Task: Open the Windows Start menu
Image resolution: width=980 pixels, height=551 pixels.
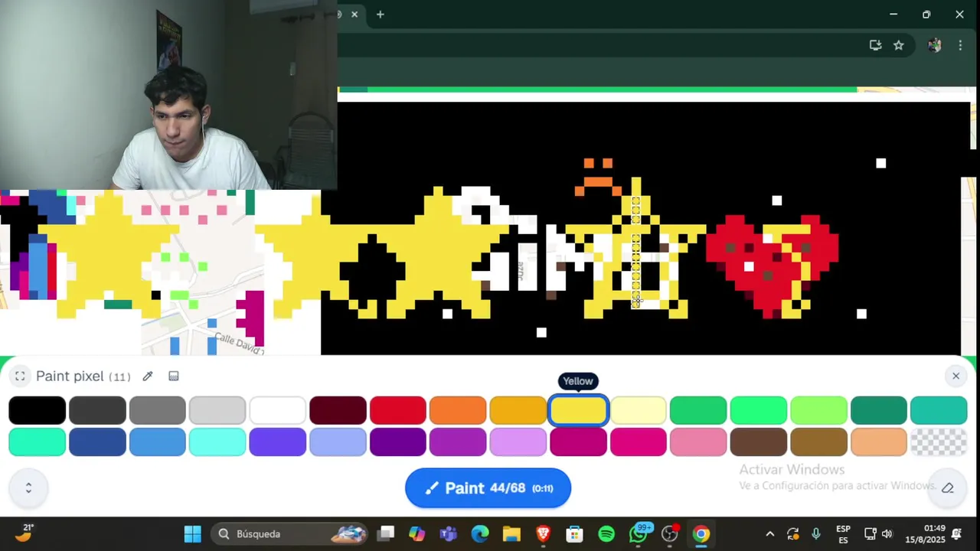Action: (192, 533)
